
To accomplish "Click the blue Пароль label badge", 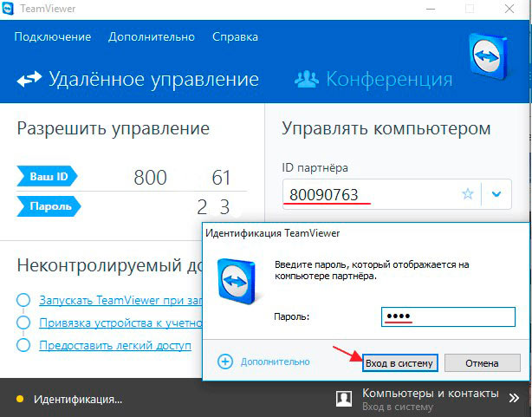I will (x=49, y=206).
